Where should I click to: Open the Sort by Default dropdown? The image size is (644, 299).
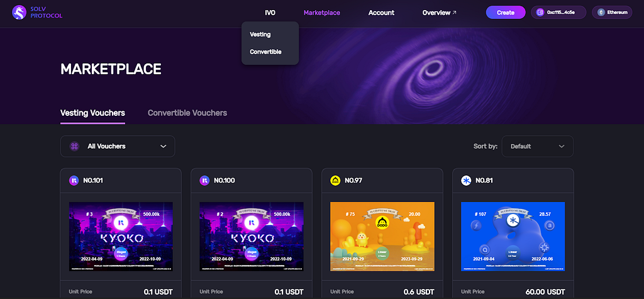[537, 147]
